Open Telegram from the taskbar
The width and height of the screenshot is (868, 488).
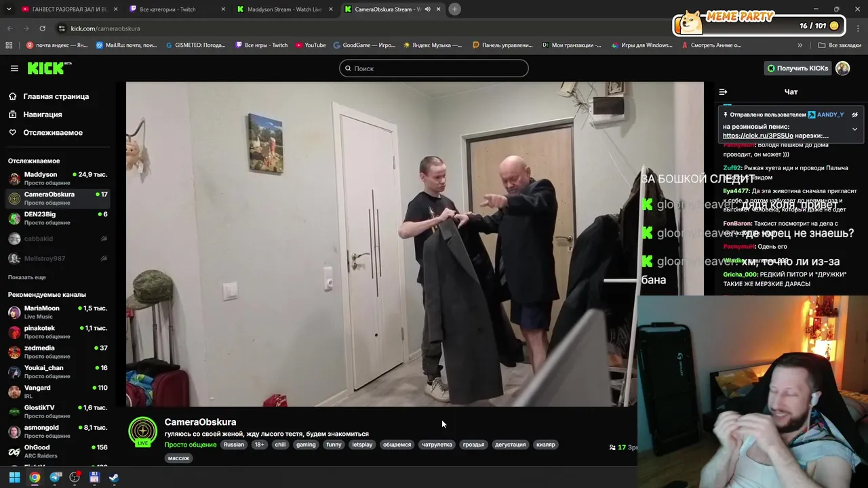coord(55,477)
